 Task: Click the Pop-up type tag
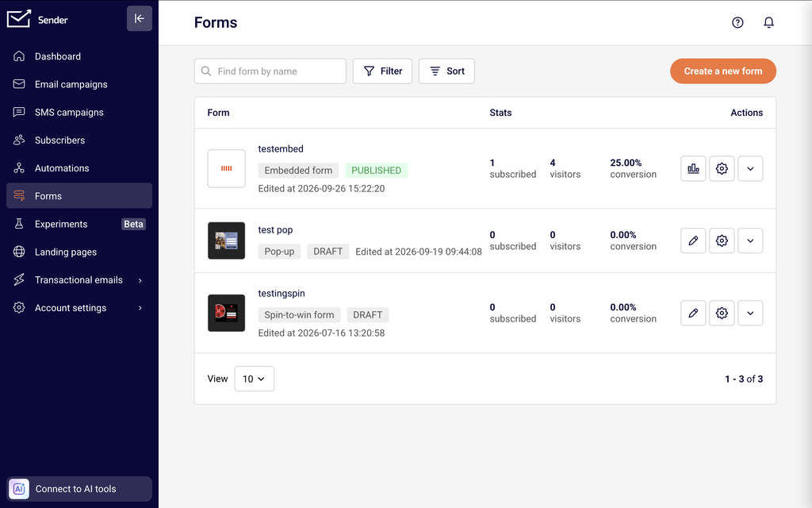(279, 252)
